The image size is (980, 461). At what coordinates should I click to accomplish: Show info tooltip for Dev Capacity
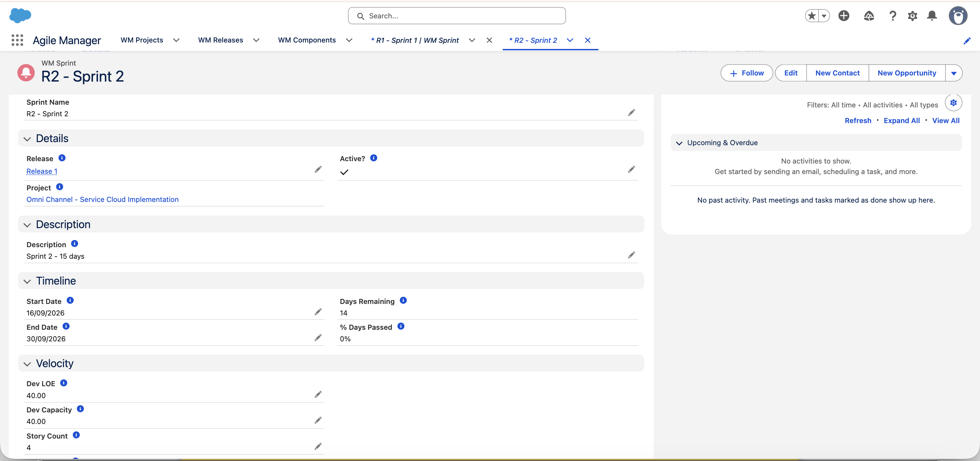tap(80, 409)
